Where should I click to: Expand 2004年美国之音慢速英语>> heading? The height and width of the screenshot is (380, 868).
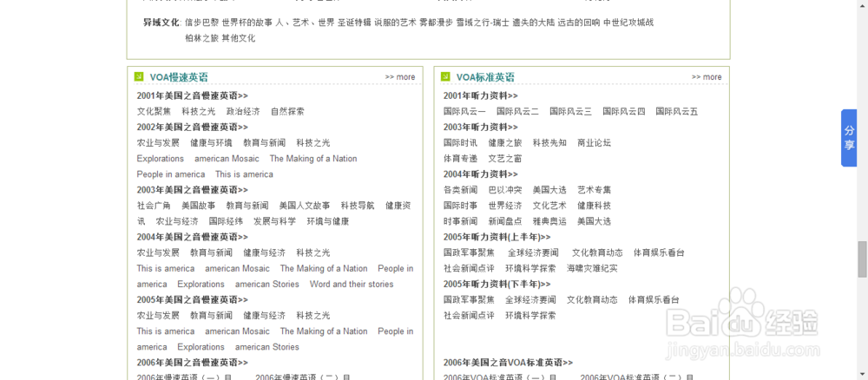[193, 237]
